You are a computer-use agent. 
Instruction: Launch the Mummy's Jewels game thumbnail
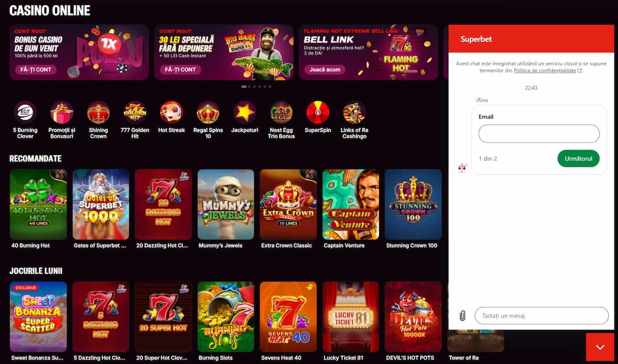tap(226, 204)
